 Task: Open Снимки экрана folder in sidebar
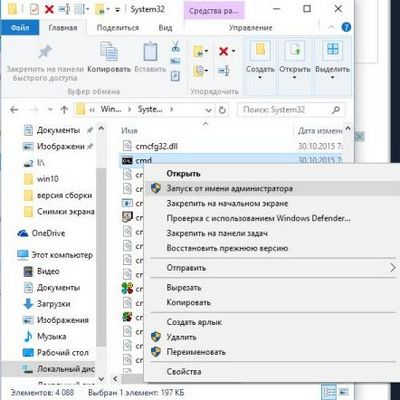tap(59, 212)
